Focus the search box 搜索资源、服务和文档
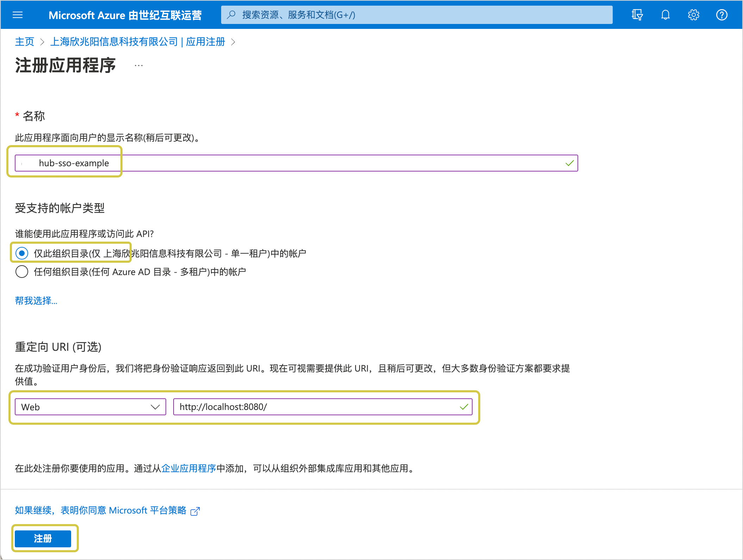Viewport: 743px width, 560px height. coord(417,15)
